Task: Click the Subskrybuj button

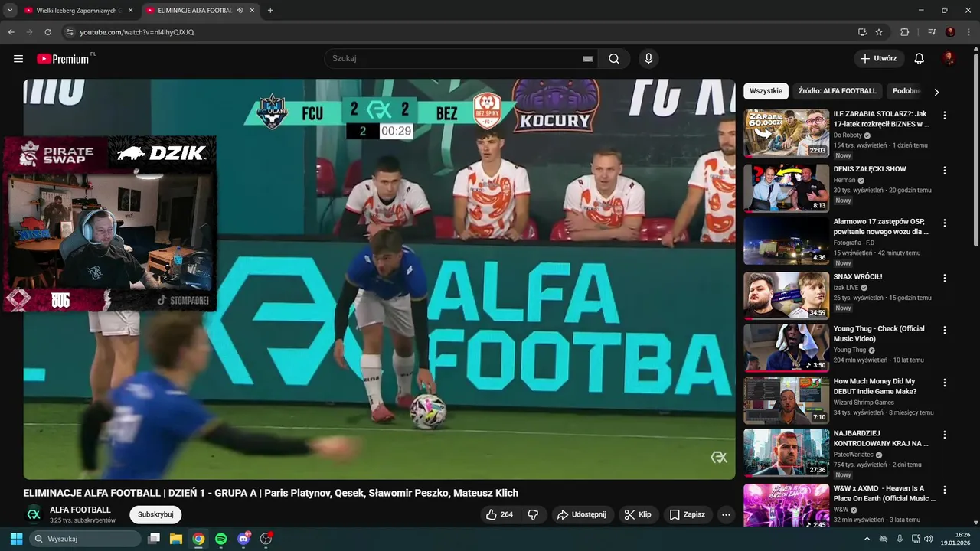Action: [155, 514]
